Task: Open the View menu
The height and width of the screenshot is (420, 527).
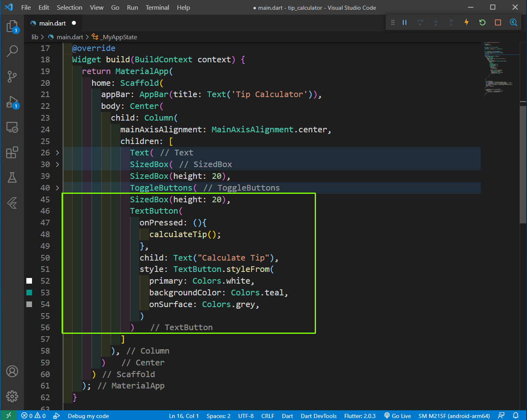Action: click(96, 7)
